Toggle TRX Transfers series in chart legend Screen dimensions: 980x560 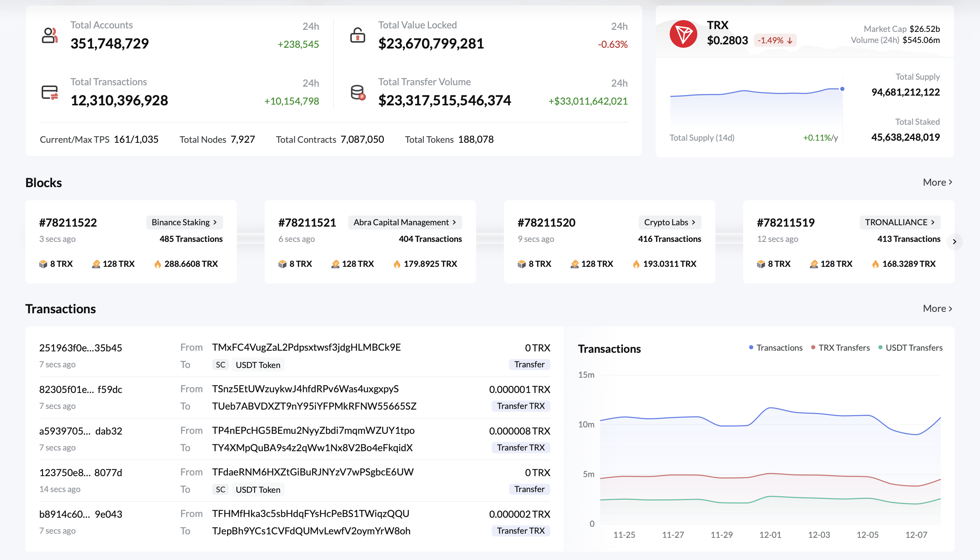point(840,348)
